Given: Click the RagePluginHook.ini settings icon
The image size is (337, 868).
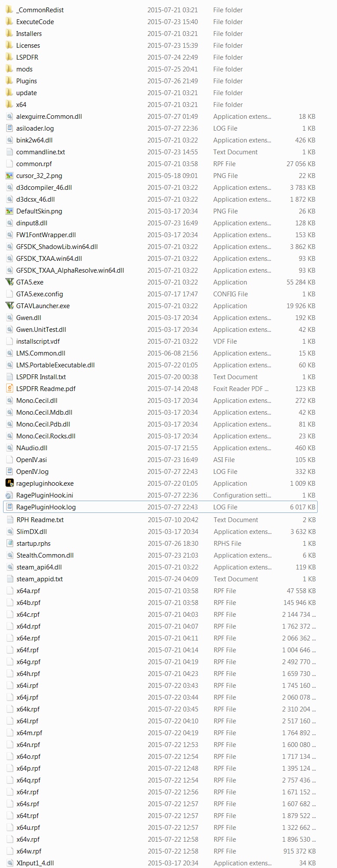Looking at the screenshot, I should coord(9,495).
